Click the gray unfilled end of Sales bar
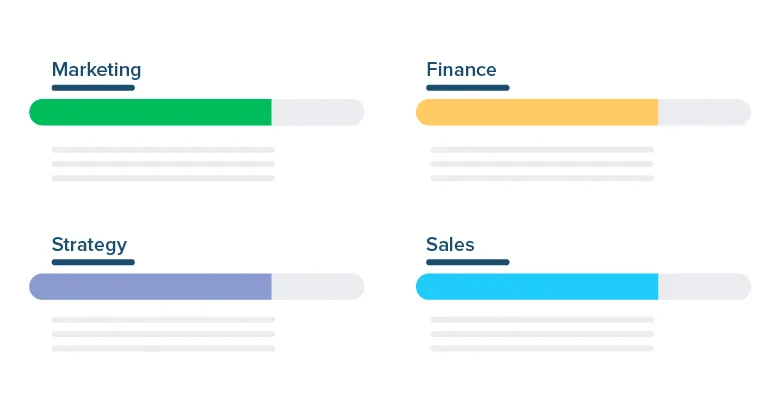 click(704, 286)
